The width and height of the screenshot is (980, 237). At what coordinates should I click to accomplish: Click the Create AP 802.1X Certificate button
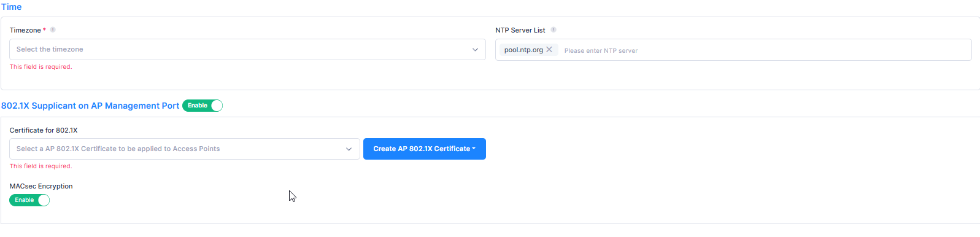point(425,149)
